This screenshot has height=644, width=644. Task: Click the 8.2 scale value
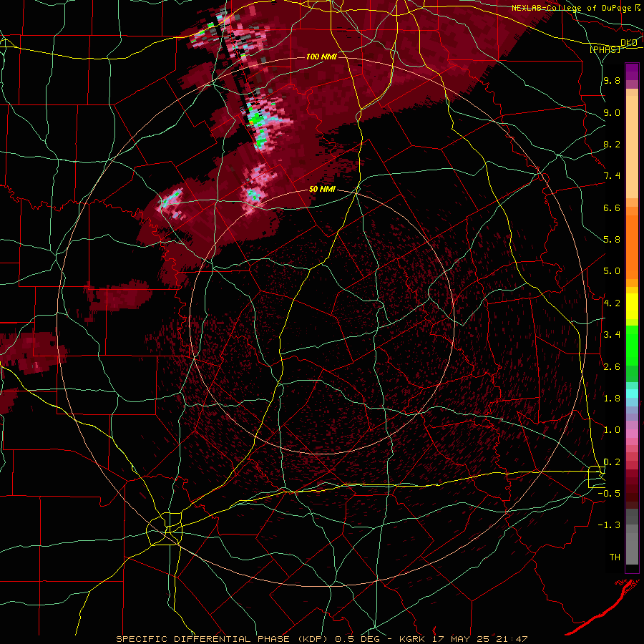(x=612, y=144)
